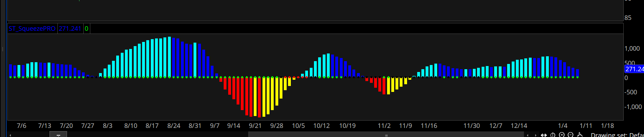The height and width of the screenshot is (137, 644).
Task: Click the 8/24 date label
Action: point(174,126)
